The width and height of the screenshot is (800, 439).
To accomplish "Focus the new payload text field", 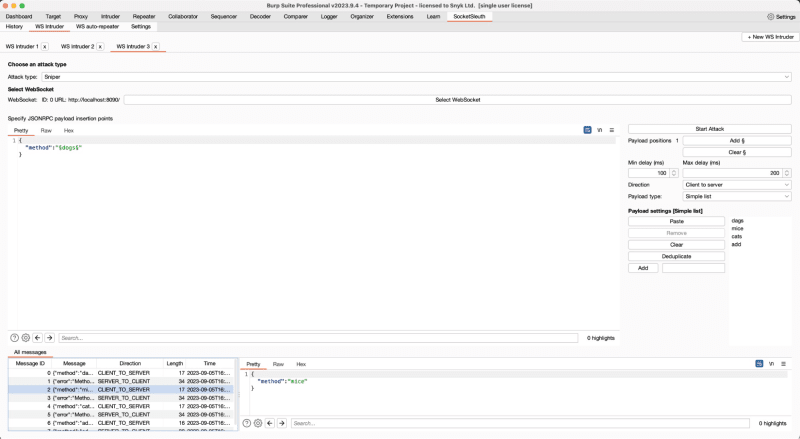I will [693, 268].
